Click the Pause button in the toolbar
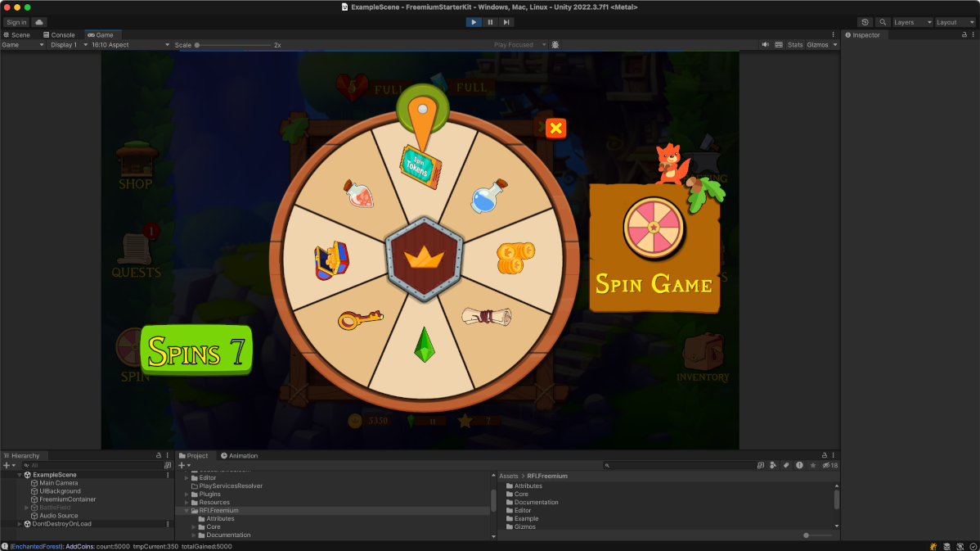 point(490,22)
